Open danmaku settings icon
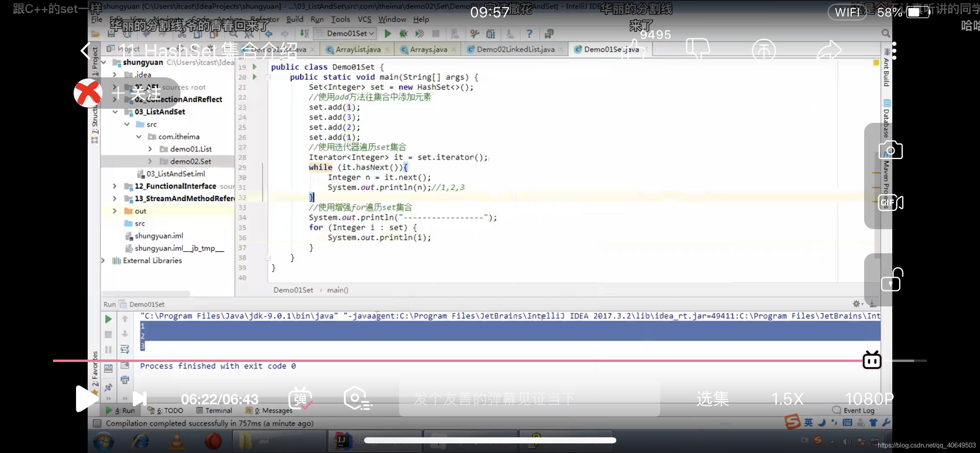Screen dimensions: 980x453 coord(358,398)
